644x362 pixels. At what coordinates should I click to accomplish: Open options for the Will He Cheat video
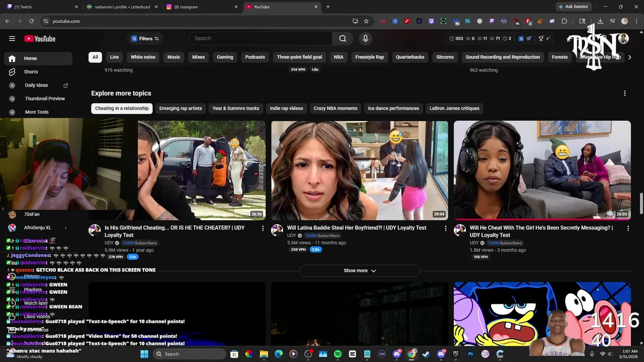coord(628,228)
